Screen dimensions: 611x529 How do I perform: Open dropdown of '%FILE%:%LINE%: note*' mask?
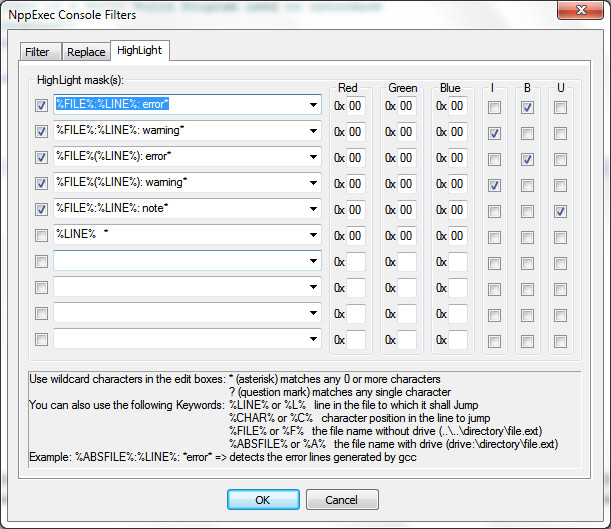click(313, 209)
